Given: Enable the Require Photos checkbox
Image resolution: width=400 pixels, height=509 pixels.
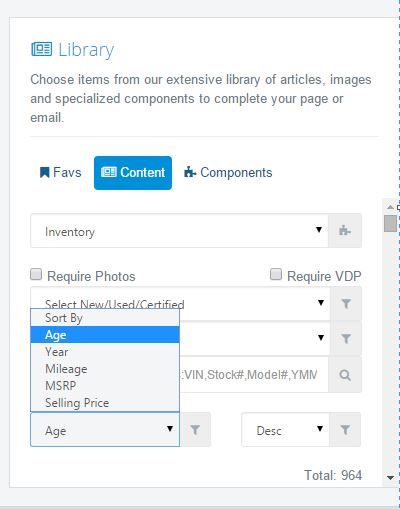Looking at the screenshot, I should click(36, 275).
